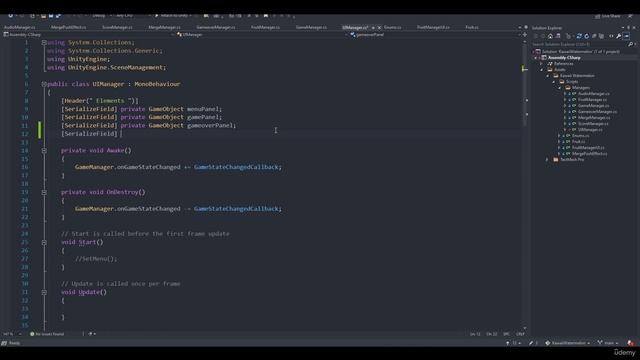Click the No issues found indicator

click(47, 334)
